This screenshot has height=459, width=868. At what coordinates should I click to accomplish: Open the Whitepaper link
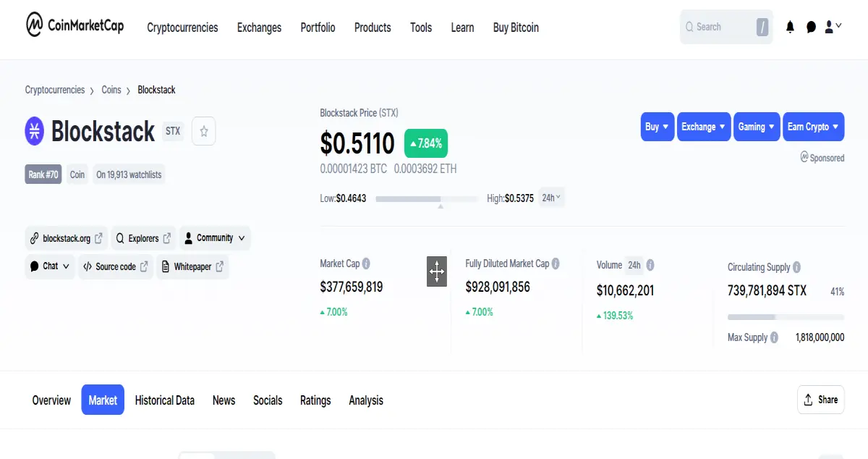(x=192, y=266)
